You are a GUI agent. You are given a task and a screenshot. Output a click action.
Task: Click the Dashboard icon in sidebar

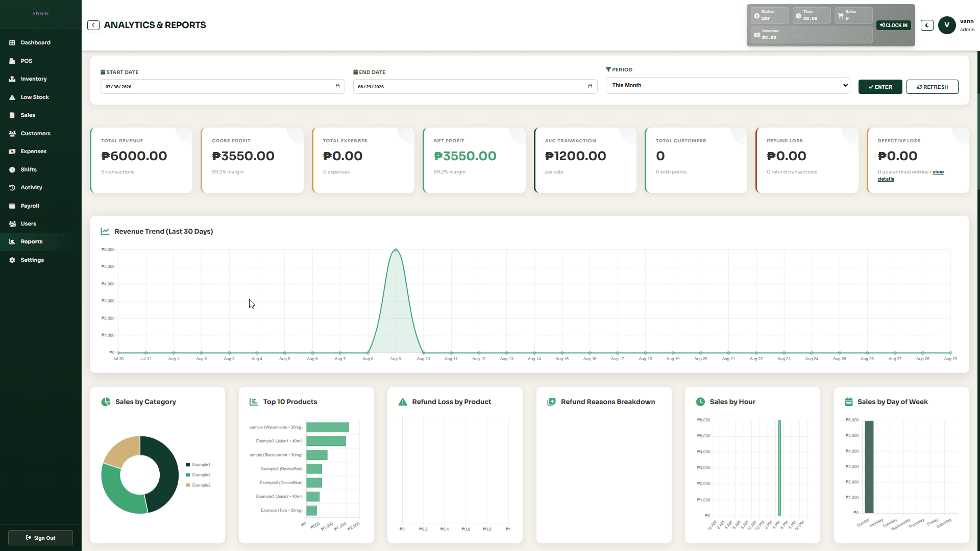click(x=12, y=43)
